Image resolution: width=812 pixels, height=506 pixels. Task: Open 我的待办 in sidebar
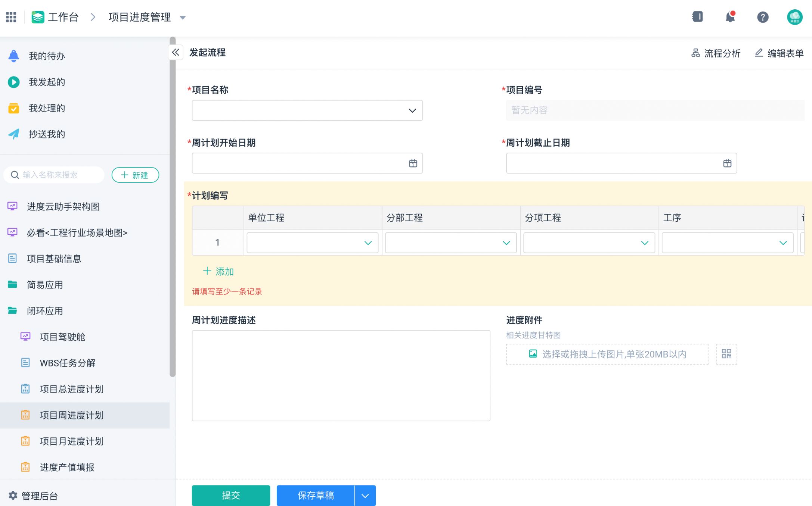coord(47,56)
